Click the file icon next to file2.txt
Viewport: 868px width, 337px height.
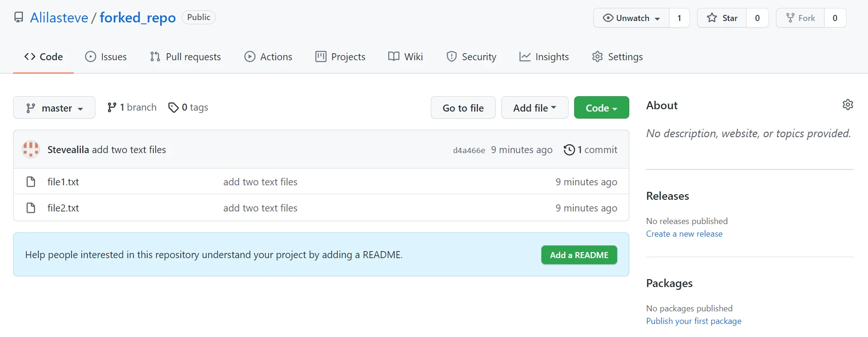point(31,208)
